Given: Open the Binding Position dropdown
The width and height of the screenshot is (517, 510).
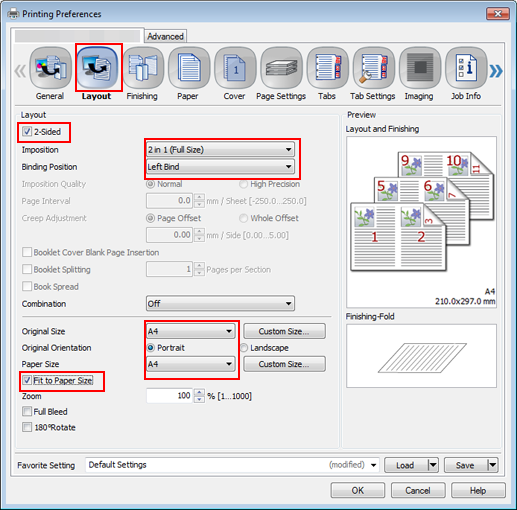Looking at the screenshot, I should (x=220, y=166).
